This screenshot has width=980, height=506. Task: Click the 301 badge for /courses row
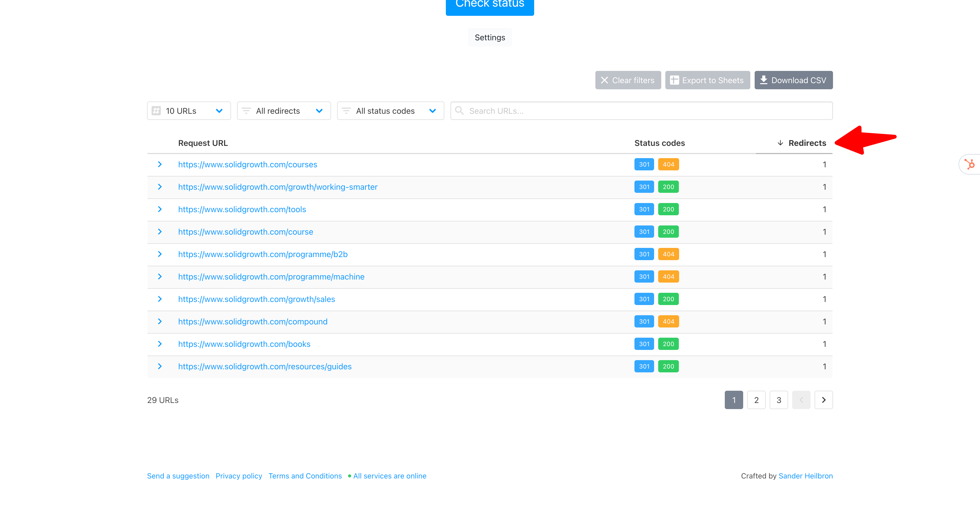(644, 165)
